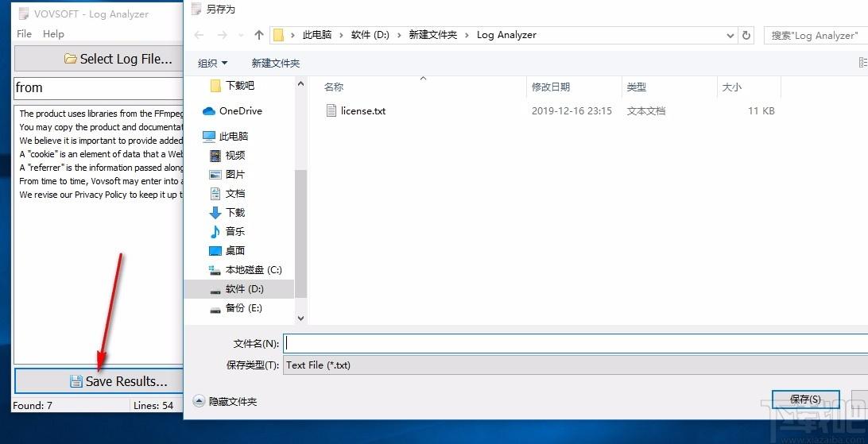This screenshot has height=444, width=868.
Task: Refresh the Log Analyzer folder view
Action: 746,35
